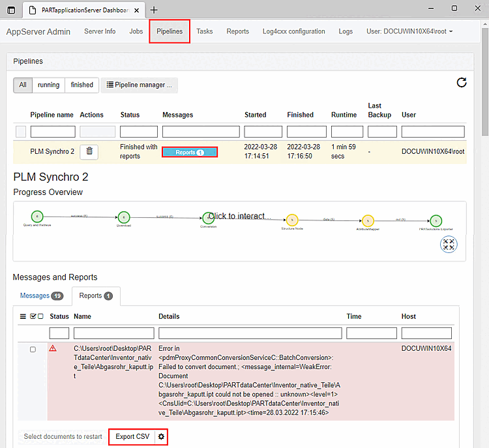Screen dimensions: 489x448
Task: Open Export CSV settings gear
Action: click(161, 436)
